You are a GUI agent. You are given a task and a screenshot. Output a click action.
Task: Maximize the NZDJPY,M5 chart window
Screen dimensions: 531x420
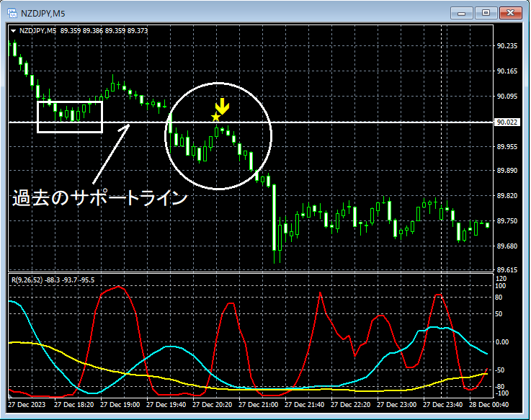(x=486, y=13)
